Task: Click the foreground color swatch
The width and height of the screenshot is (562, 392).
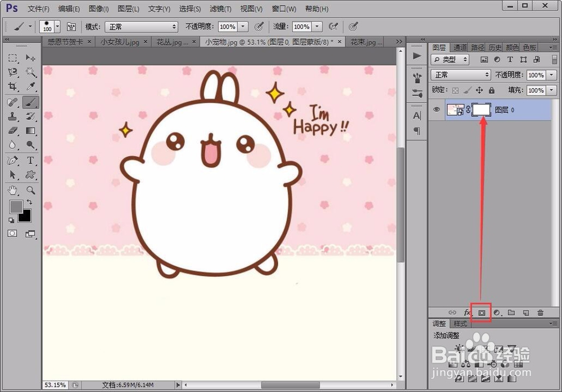Action: coord(15,207)
